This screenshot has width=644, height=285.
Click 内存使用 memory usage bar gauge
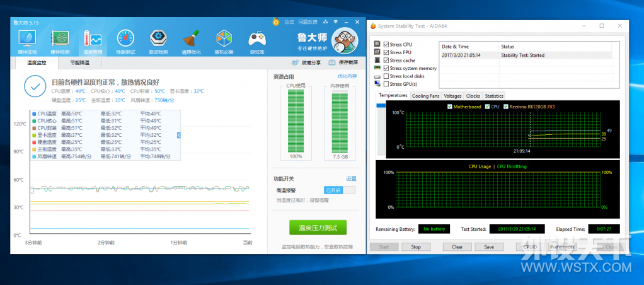(340, 122)
